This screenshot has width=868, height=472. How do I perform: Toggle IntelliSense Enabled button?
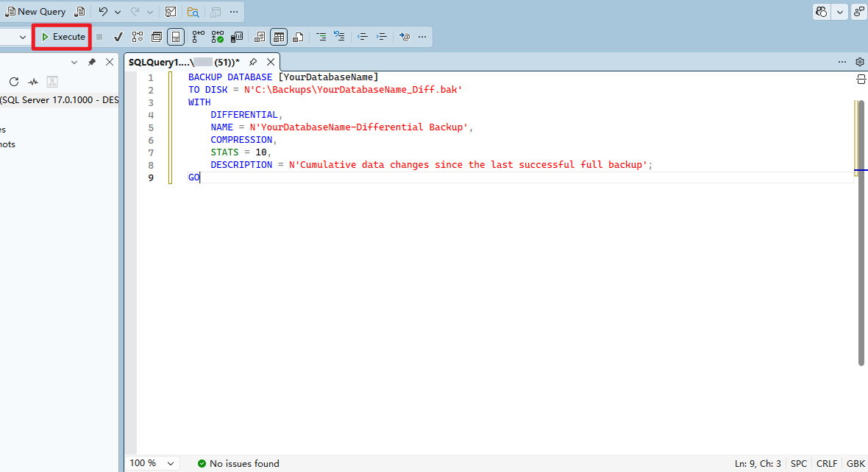(x=176, y=37)
